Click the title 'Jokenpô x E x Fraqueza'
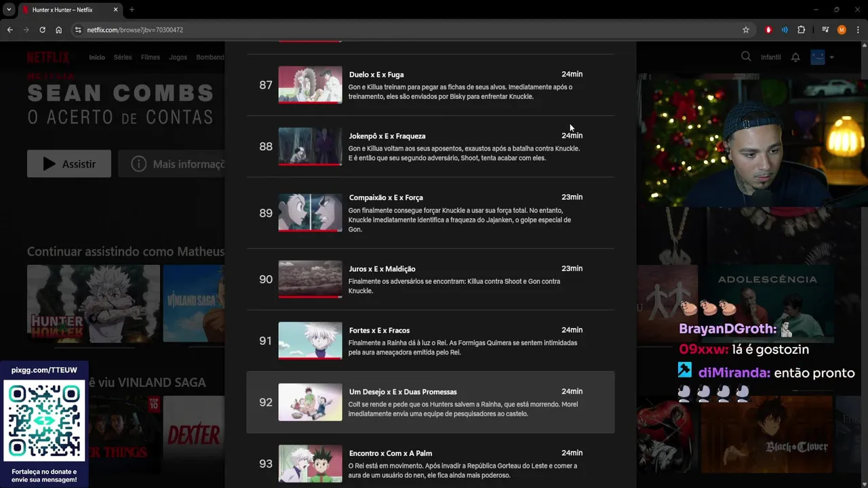This screenshot has height=488, width=868. pos(387,136)
